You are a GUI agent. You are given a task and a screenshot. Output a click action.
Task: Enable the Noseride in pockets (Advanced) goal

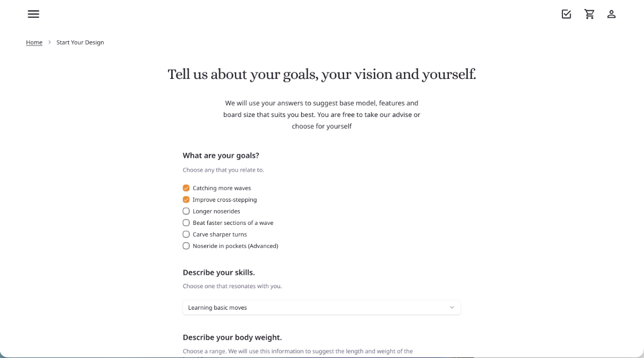pyautogui.click(x=186, y=245)
